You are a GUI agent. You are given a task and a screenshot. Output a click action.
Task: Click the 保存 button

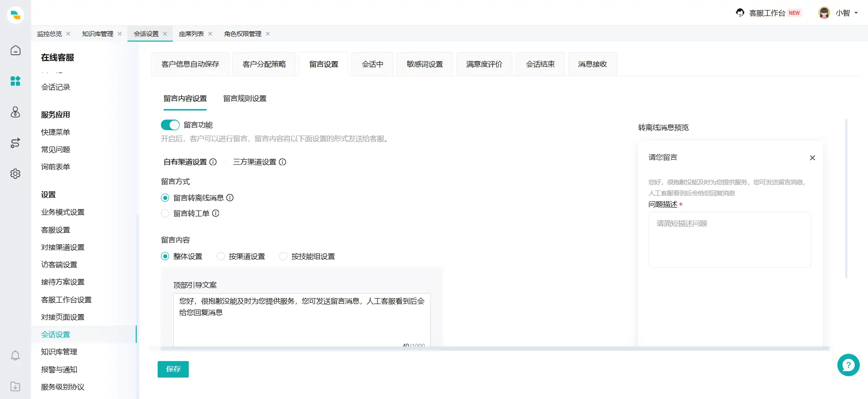click(x=173, y=369)
